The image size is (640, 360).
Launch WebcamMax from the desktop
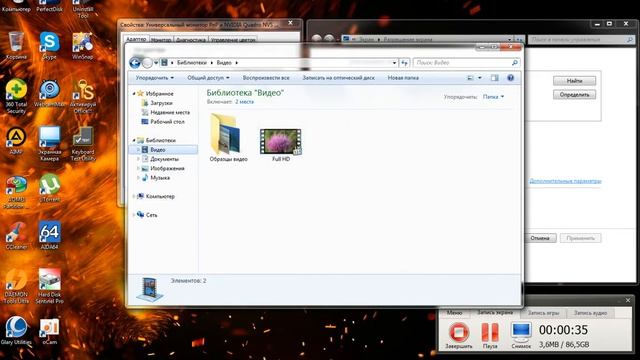tap(49, 93)
